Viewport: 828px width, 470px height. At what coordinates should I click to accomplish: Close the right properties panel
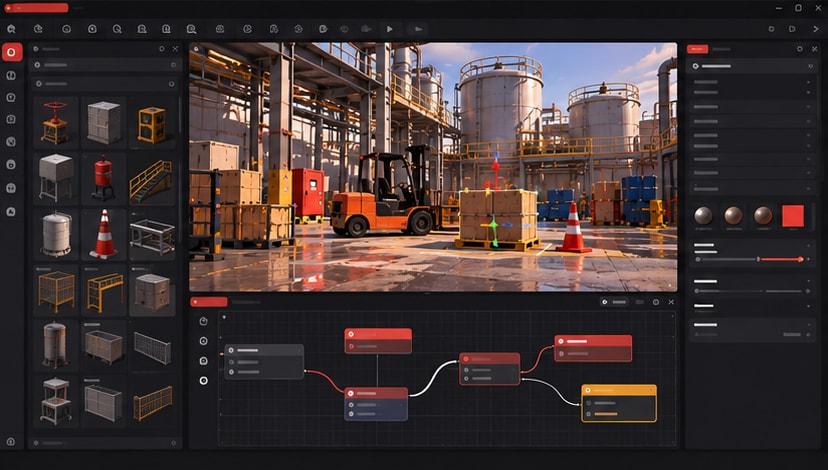point(814,49)
